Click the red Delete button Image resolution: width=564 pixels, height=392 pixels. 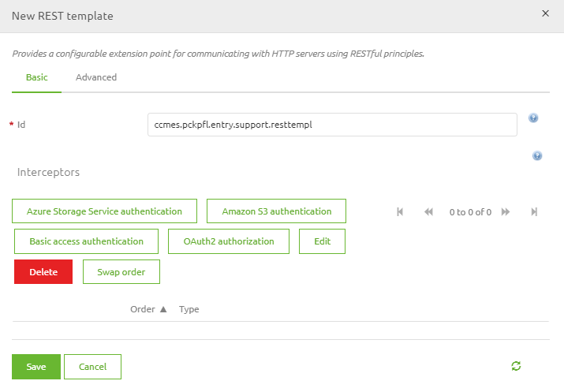coord(43,272)
